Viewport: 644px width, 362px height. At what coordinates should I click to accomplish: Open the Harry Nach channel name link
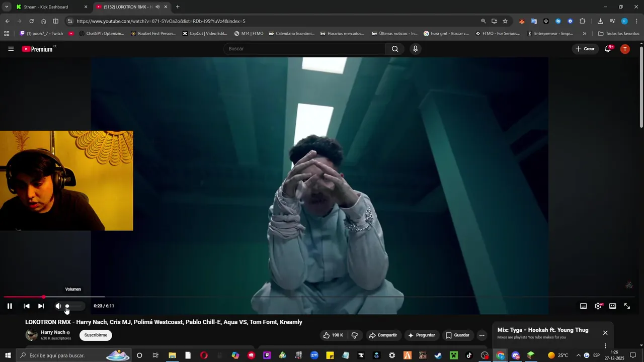point(53,332)
